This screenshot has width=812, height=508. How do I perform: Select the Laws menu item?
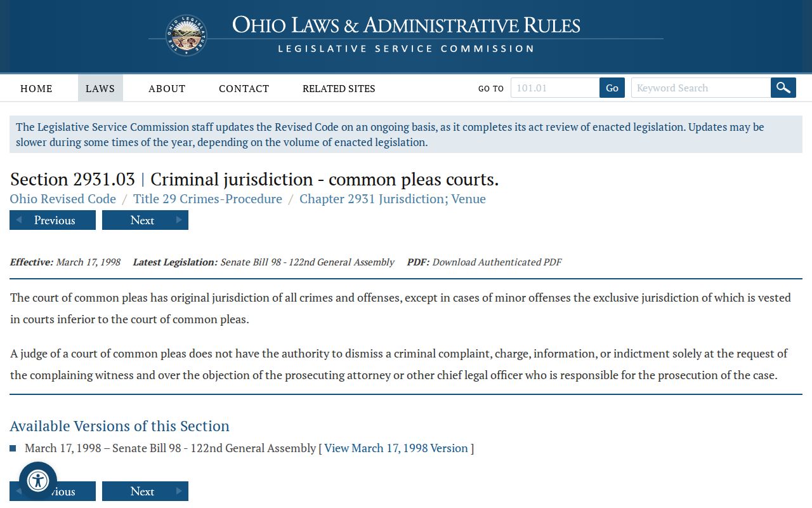pos(100,88)
